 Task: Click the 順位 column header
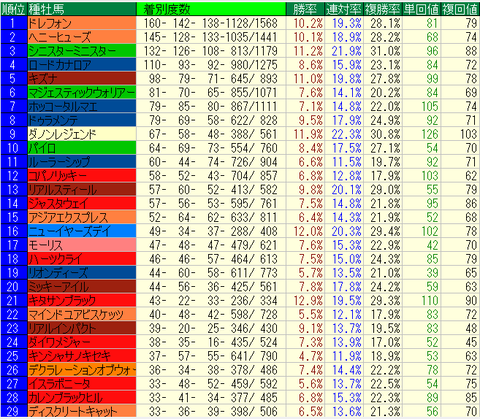coord(13,9)
